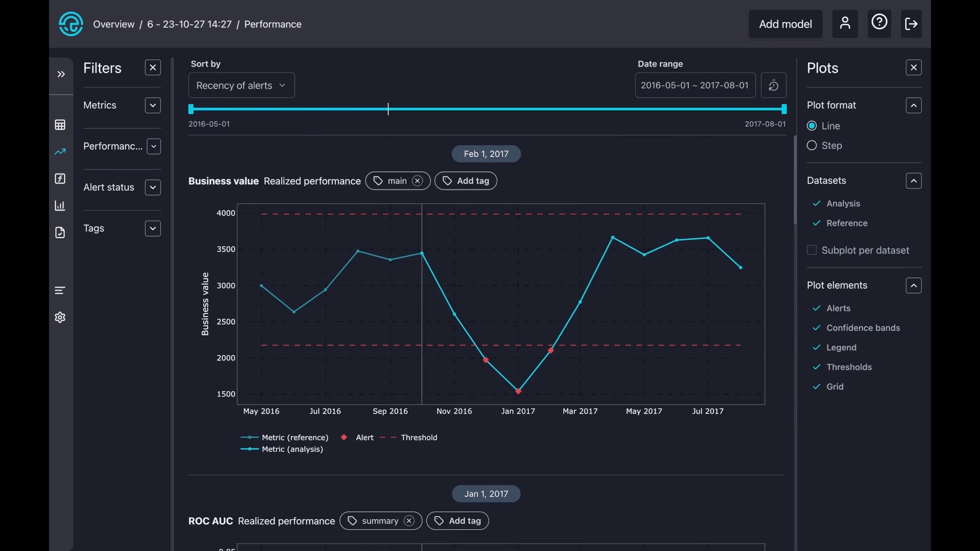Open the performance trend line icon
Image resolution: width=980 pixels, height=551 pixels.
pos(60,152)
